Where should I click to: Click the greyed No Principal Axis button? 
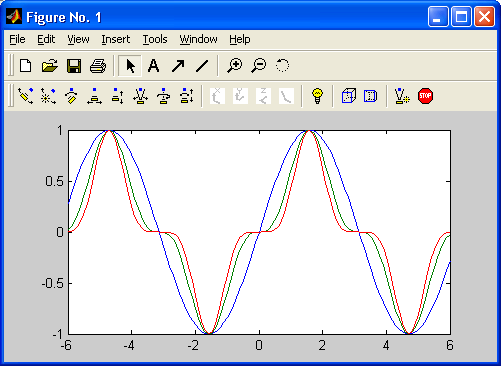click(286, 96)
